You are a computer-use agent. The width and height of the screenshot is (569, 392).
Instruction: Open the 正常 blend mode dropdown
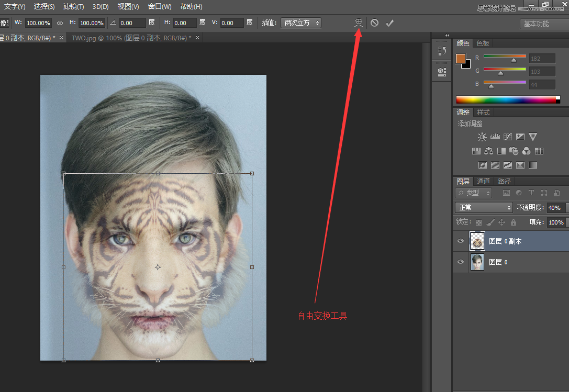[x=484, y=208]
